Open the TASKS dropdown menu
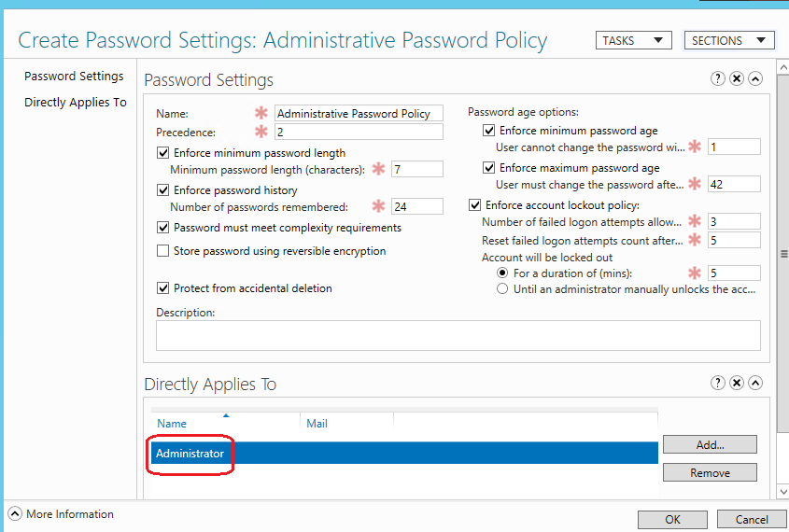The height and width of the screenshot is (532, 789). (633, 40)
